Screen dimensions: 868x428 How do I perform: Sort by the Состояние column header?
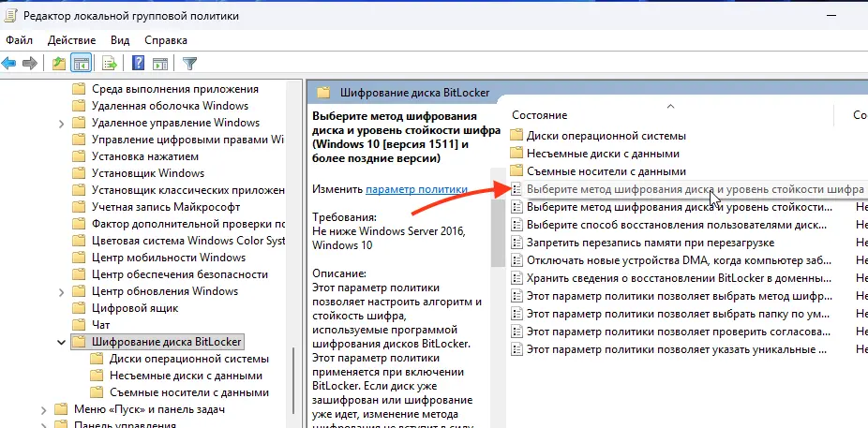(x=540, y=114)
